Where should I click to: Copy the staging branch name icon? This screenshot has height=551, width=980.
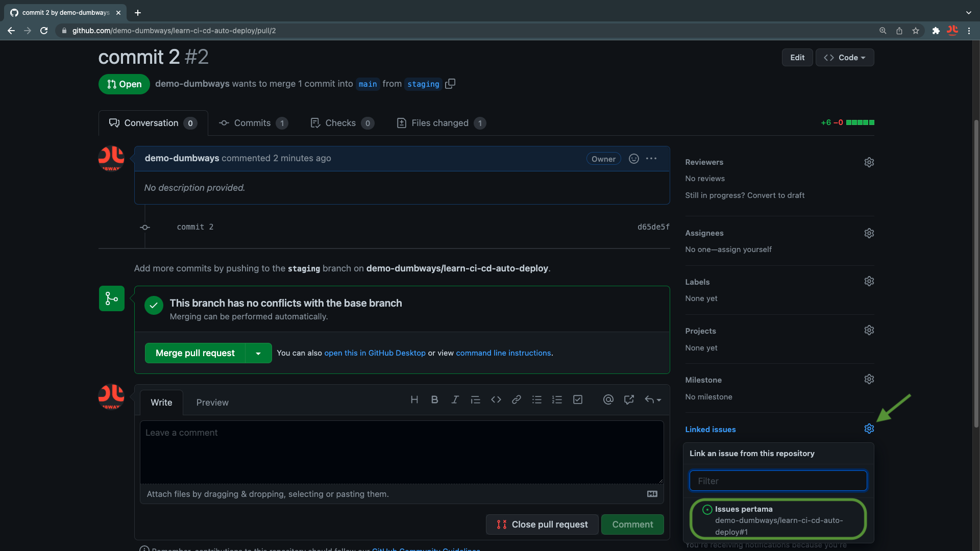coord(450,84)
